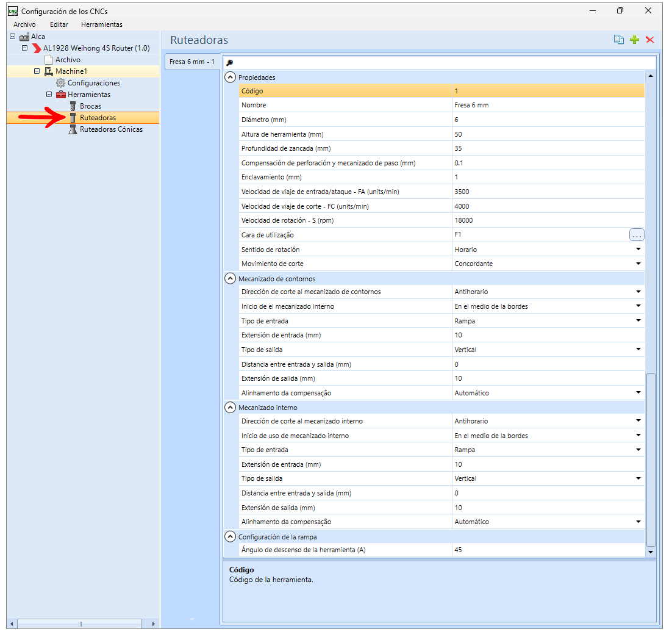672x637 pixels.
Task: Edit Ángulo de descenso de la herramienta value
Action: pos(548,550)
